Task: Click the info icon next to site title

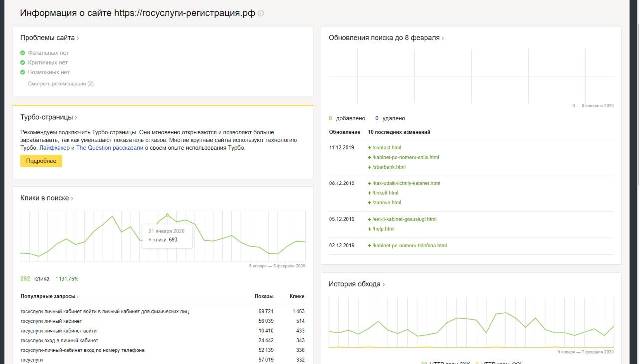Action: [261, 14]
